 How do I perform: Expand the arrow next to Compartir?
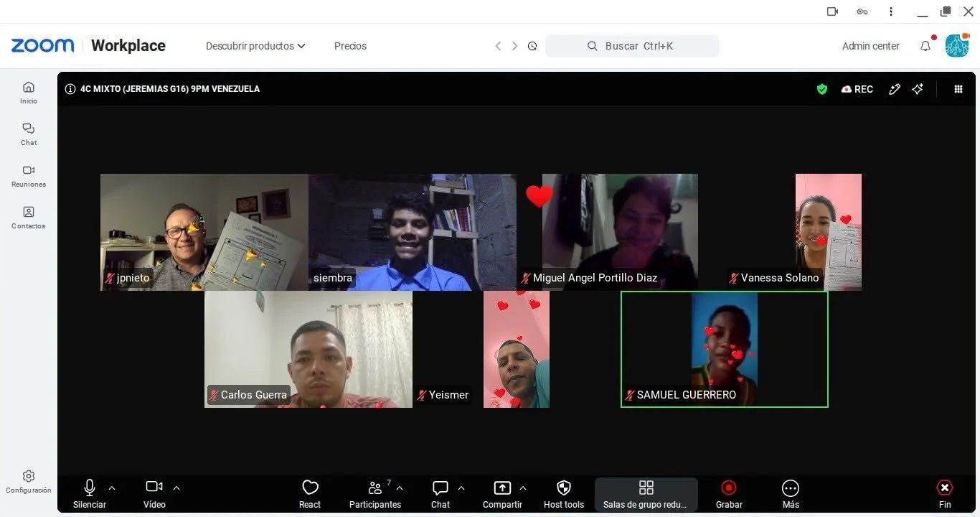click(523, 488)
